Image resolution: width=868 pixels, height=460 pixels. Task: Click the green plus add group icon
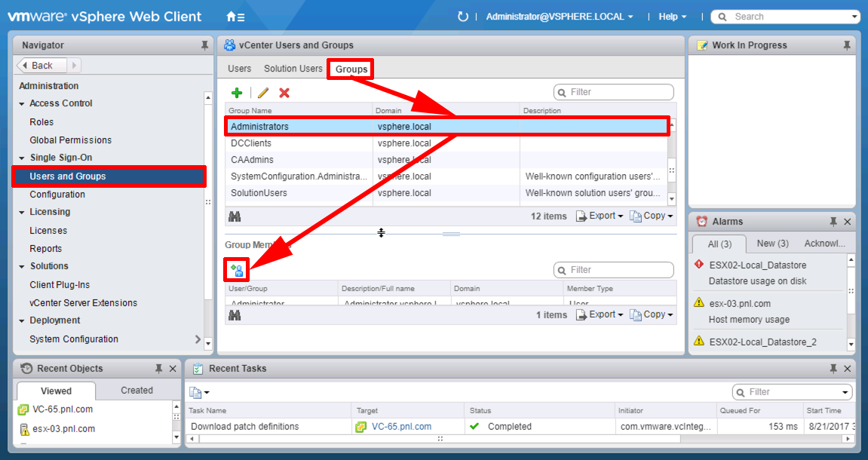(237, 93)
